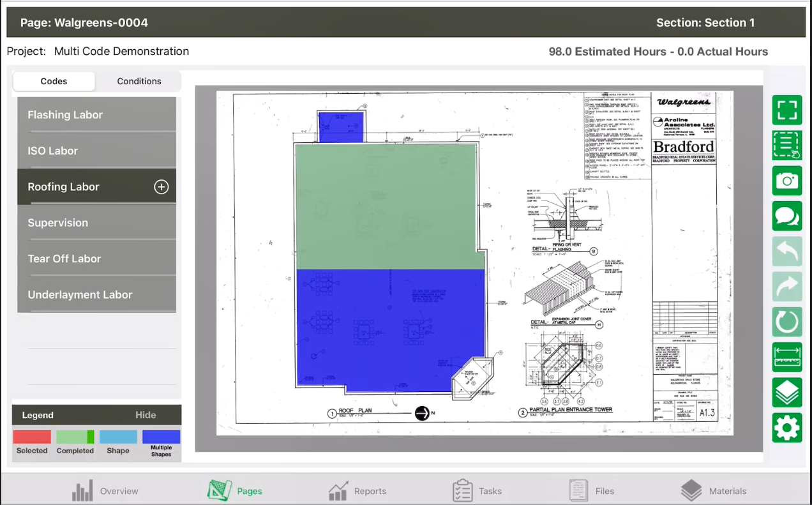Tap the light blue Shape legend swatch
Image resolution: width=812 pixels, height=505 pixels.
coord(118,437)
